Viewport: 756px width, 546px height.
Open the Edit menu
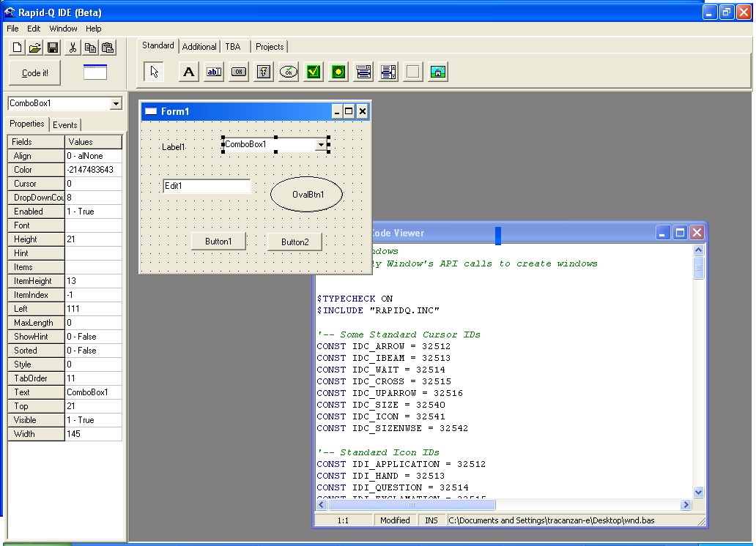click(x=34, y=29)
